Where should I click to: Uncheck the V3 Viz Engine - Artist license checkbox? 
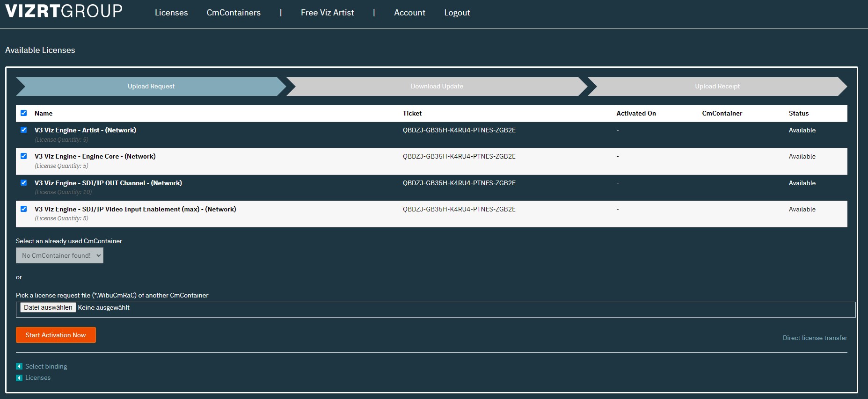pos(24,130)
